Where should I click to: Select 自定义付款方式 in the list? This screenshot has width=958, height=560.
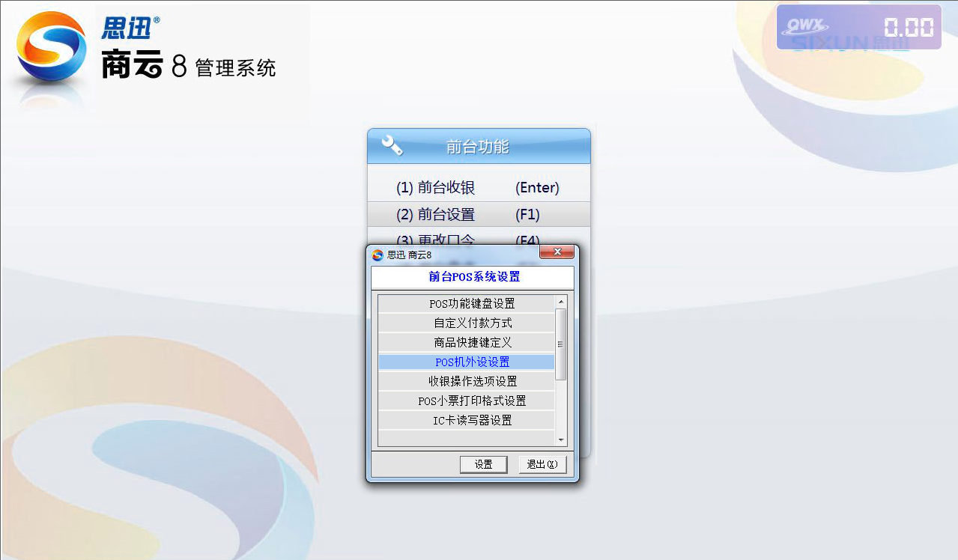pyautogui.click(x=466, y=323)
